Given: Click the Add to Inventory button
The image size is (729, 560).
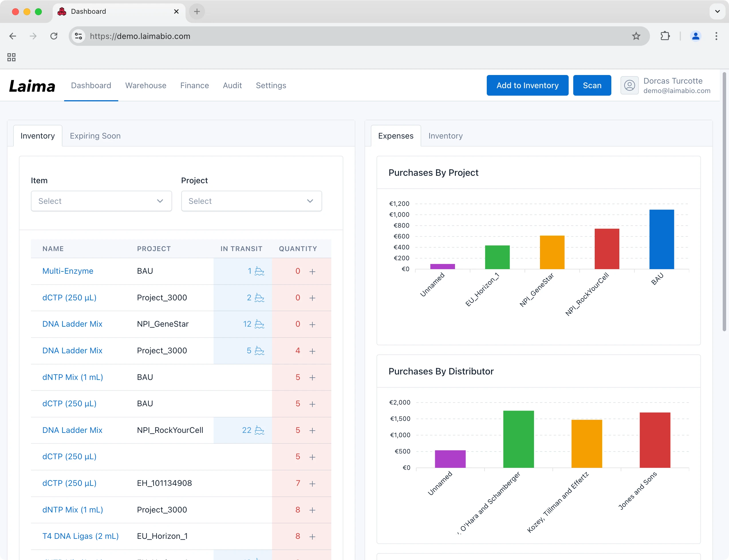Looking at the screenshot, I should coord(527,85).
